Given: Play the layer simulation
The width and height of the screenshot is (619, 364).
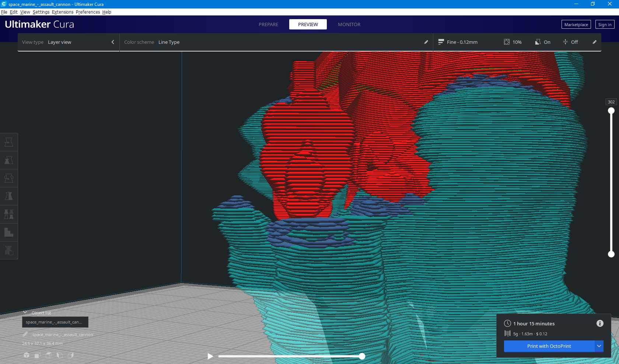Looking at the screenshot, I should [x=210, y=356].
